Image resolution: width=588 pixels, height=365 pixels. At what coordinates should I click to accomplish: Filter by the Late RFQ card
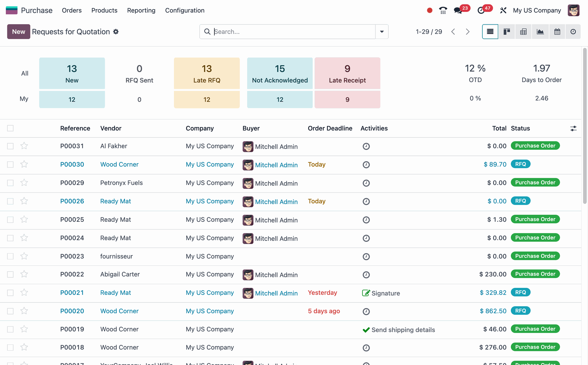pos(207,73)
